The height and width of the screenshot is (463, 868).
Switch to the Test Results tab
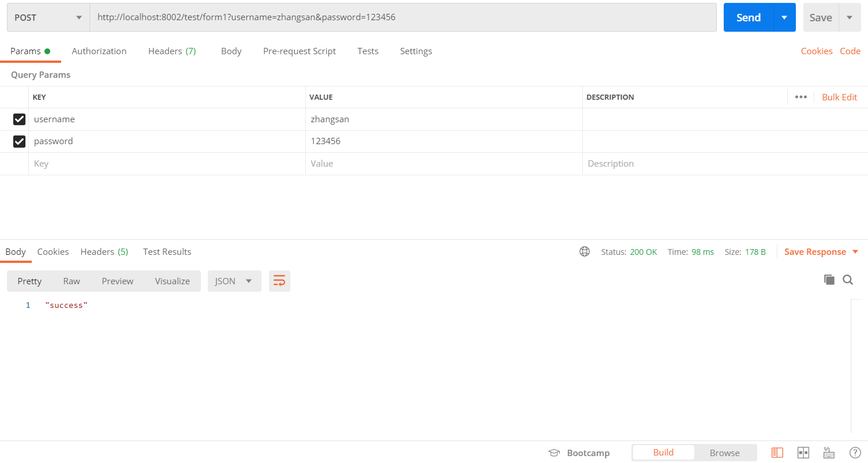pyautogui.click(x=167, y=251)
